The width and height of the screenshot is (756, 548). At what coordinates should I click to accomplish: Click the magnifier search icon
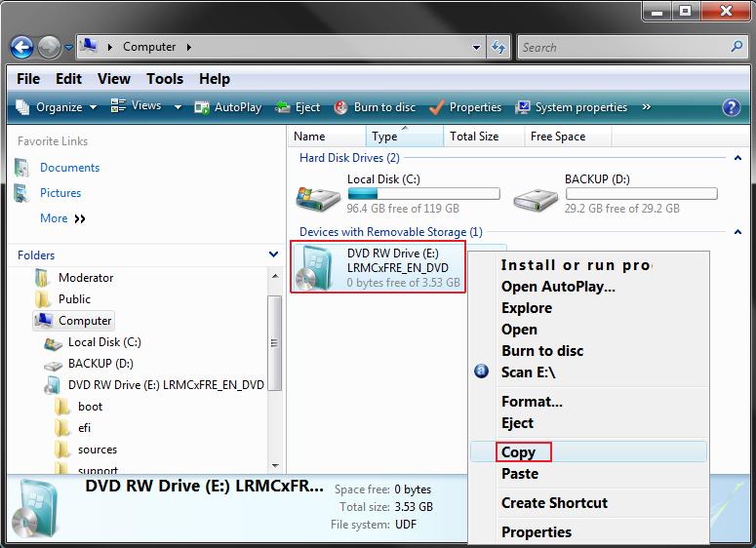tap(736, 47)
